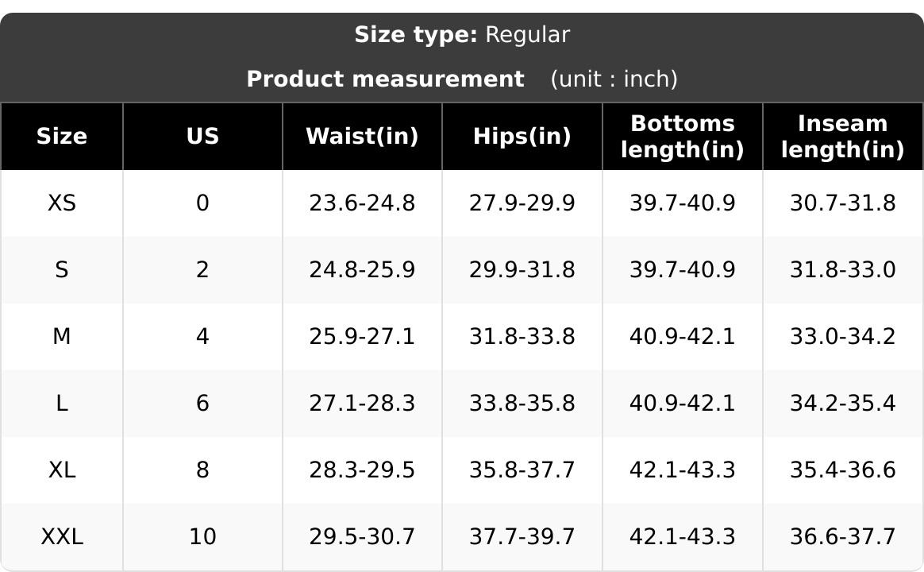Select the XS size cell
924x572 pixels.
[62, 203]
